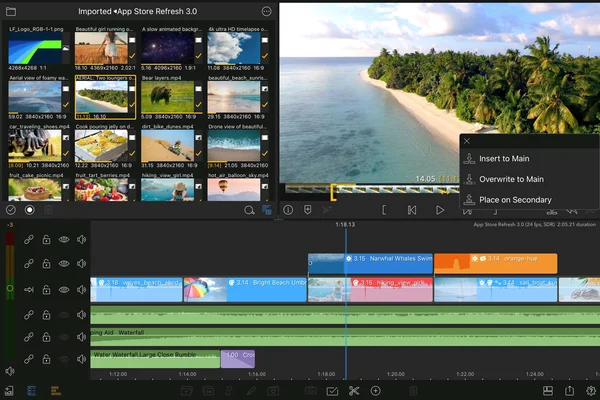
Task: Select the orange-hue clip
Action: click(x=496, y=263)
